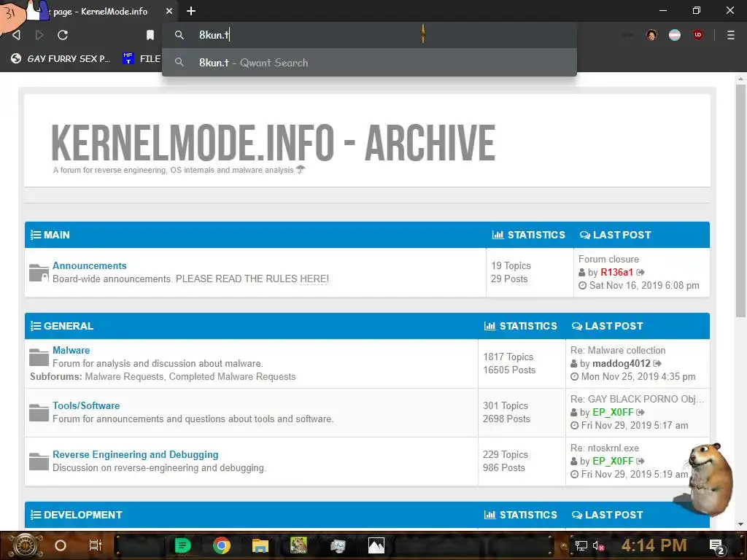Open the steampunk Start button
The width and height of the screenshot is (747, 560).
(25, 545)
